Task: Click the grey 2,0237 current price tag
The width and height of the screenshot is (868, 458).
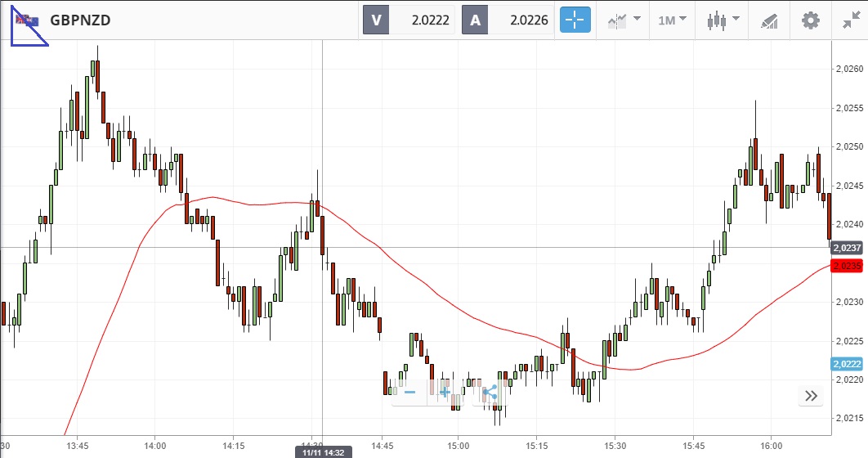Action: click(x=848, y=247)
